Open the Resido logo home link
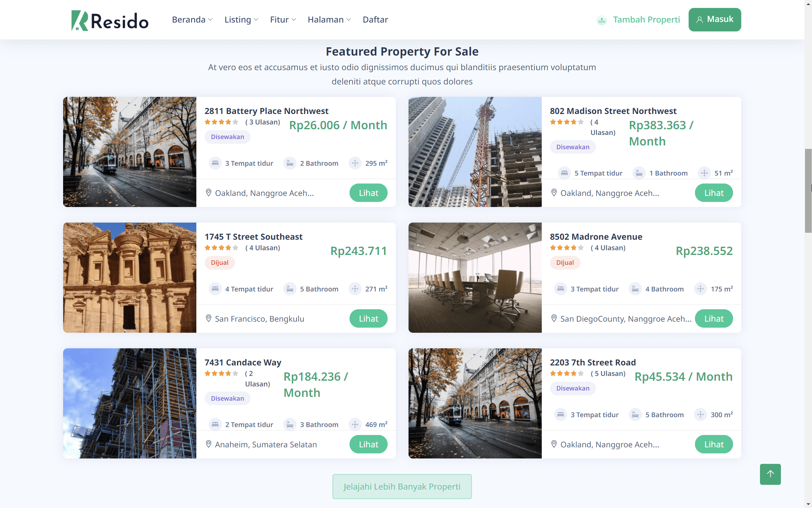Image resolution: width=812 pixels, height=508 pixels. click(110, 20)
